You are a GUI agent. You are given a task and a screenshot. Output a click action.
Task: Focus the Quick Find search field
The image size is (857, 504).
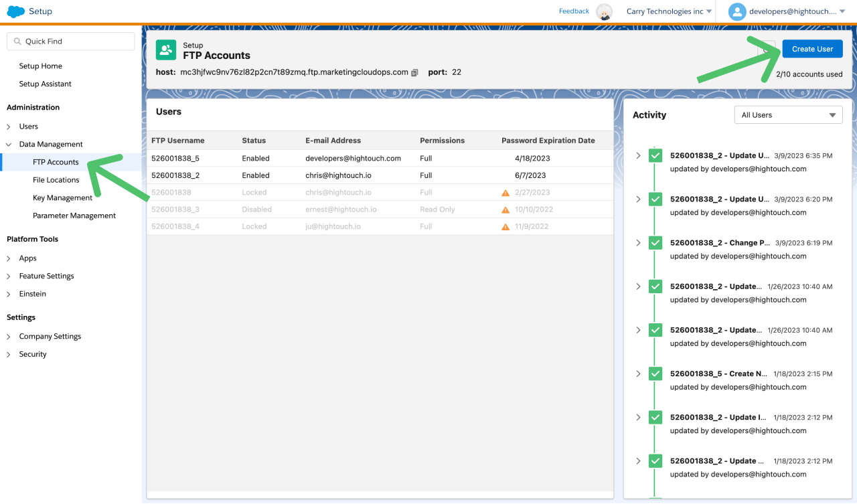pyautogui.click(x=71, y=41)
